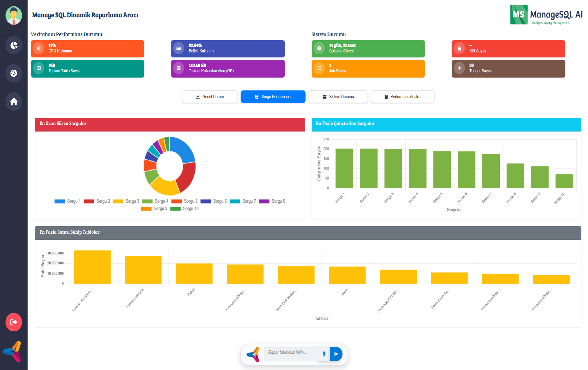Open the Performans Analizi tab

(402, 97)
